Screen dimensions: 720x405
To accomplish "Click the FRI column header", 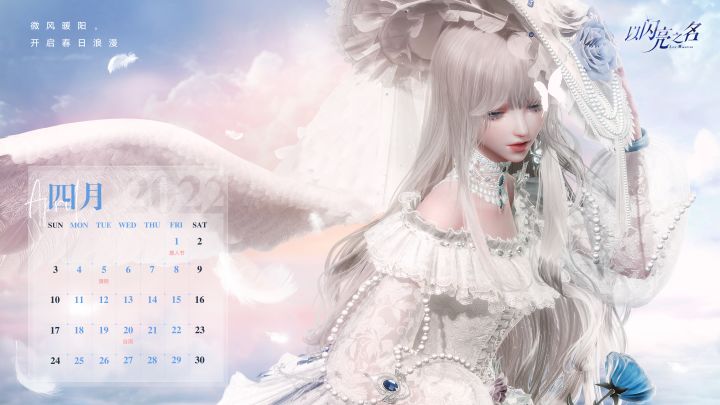I will 176,225.
